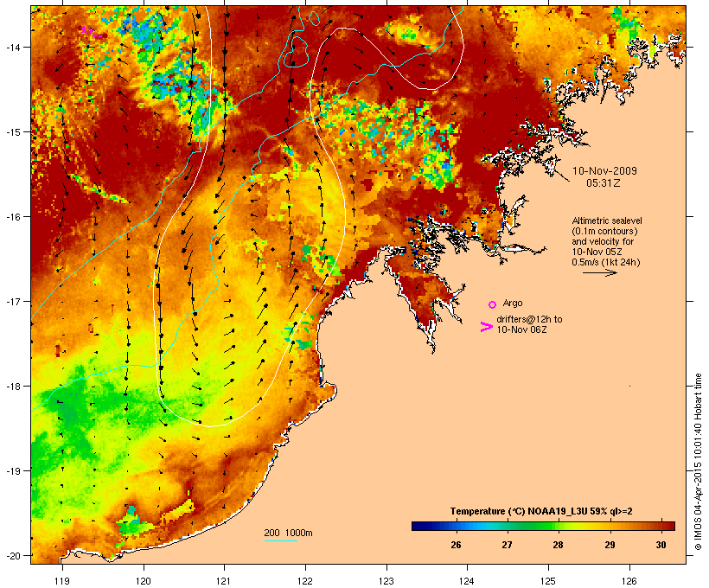Click the longitude label 125
Screen dimensions: 709x588
point(548,581)
